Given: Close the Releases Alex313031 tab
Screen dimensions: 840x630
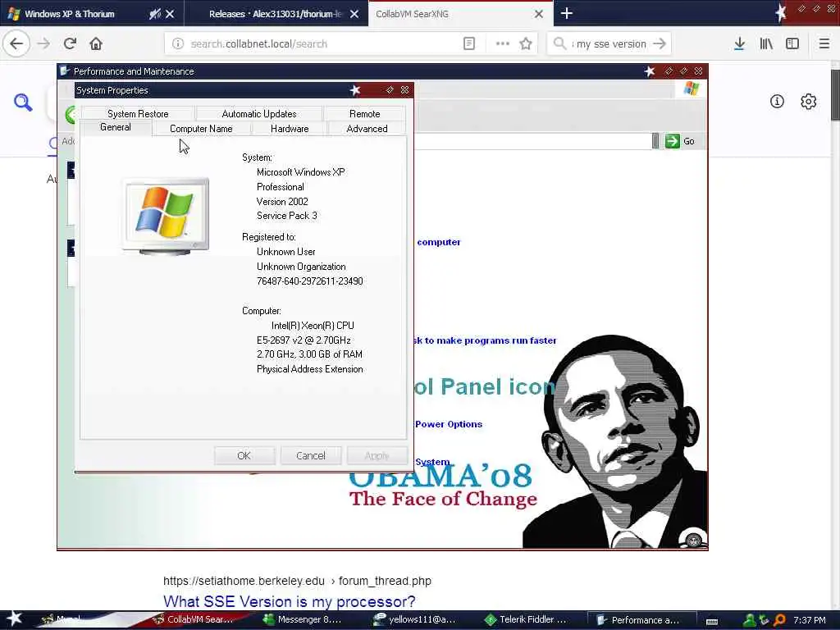Looking at the screenshot, I should tap(354, 14).
